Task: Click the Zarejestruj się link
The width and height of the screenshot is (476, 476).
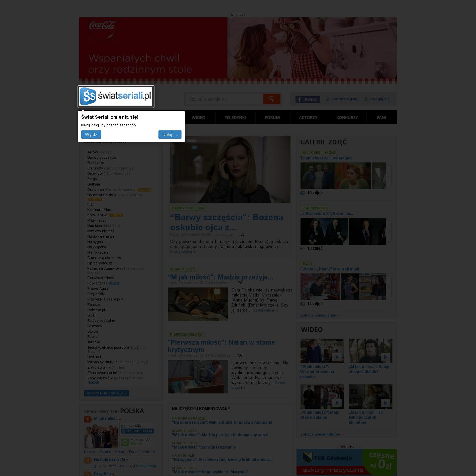Action: [x=344, y=99]
